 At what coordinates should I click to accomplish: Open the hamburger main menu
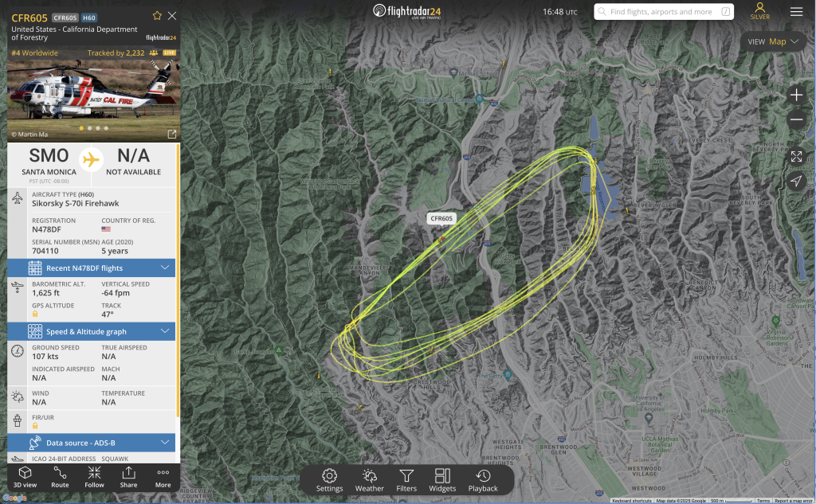tap(796, 11)
